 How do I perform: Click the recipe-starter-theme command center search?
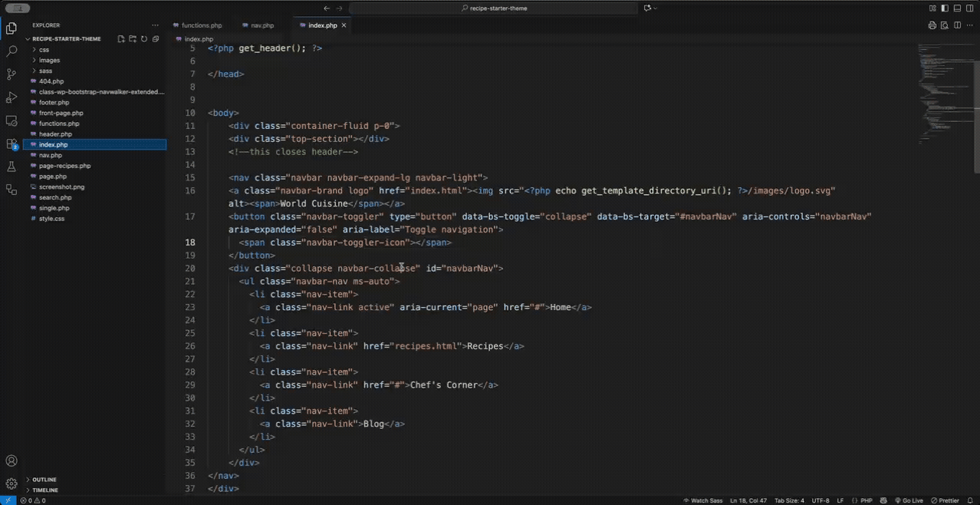pos(493,8)
